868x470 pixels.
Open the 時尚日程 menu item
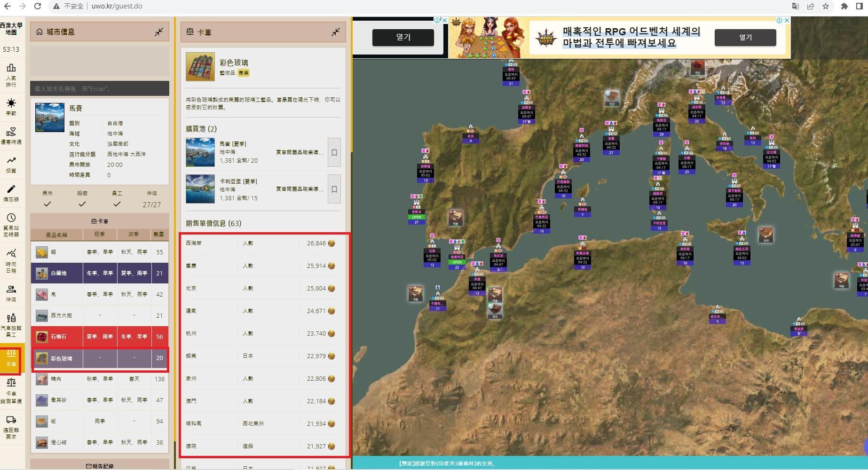pyautogui.click(x=12, y=258)
